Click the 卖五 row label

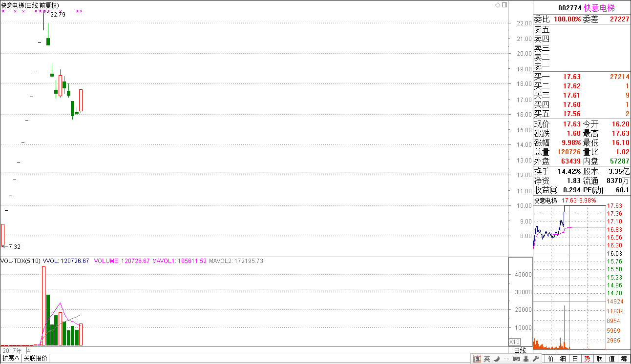tap(542, 29)
